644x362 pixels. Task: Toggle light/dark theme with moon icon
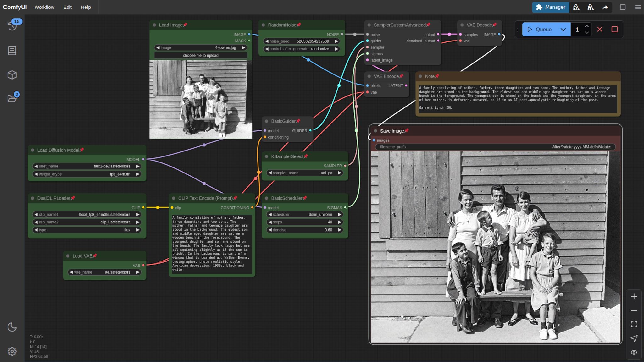pos(12,327)
